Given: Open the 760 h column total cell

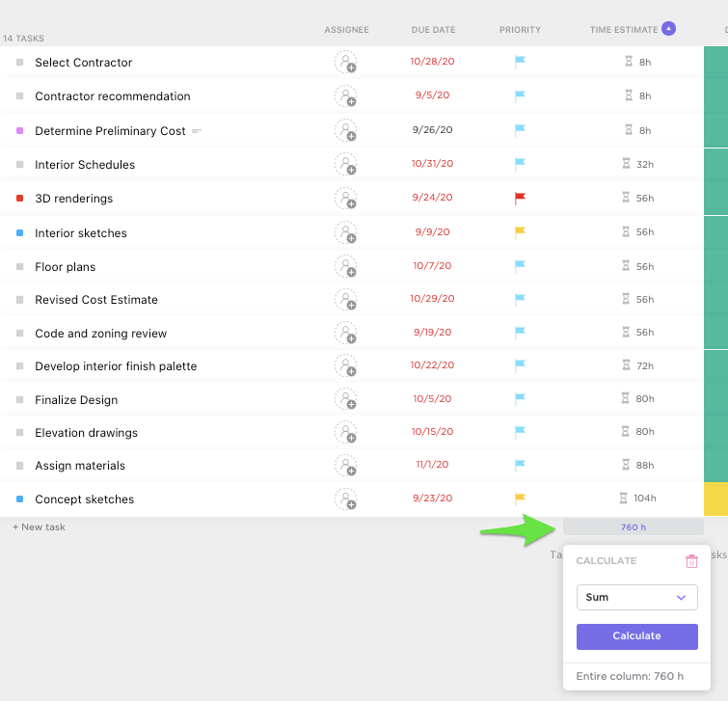Looking at the screenshot, I should coord(634,527).
